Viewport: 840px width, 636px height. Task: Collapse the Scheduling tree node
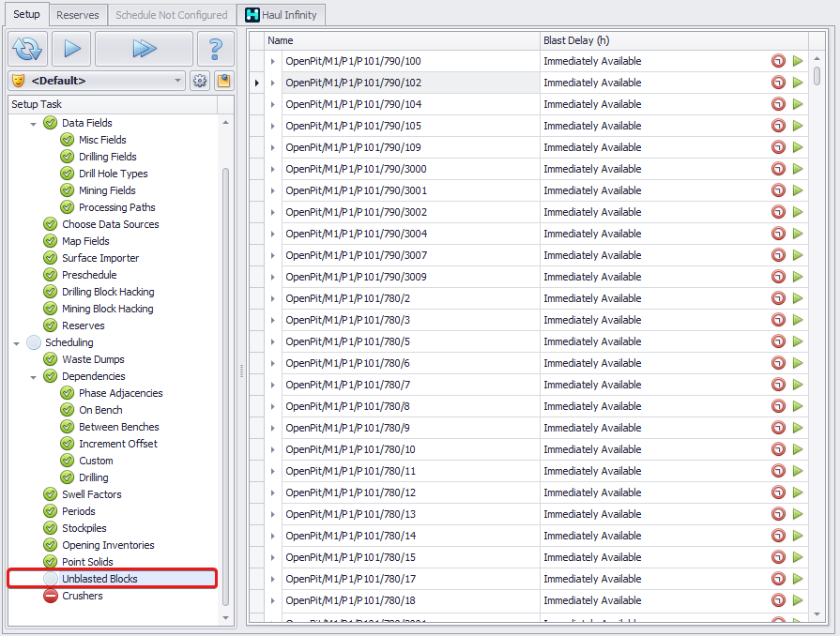pos(17,343)
